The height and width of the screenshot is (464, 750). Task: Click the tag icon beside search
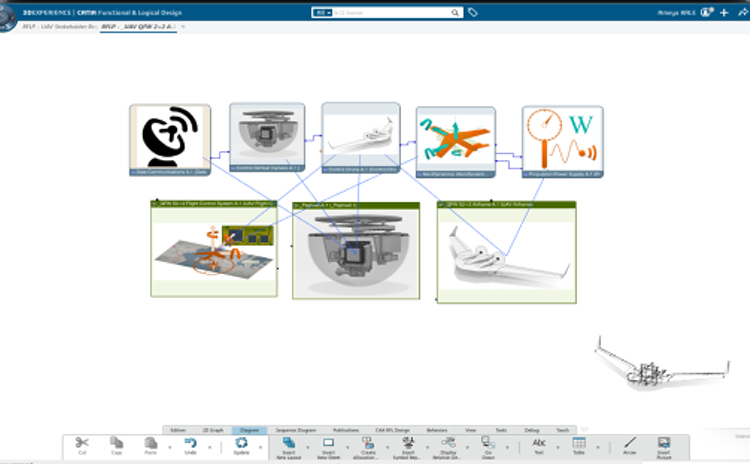(x=473, y=12)
